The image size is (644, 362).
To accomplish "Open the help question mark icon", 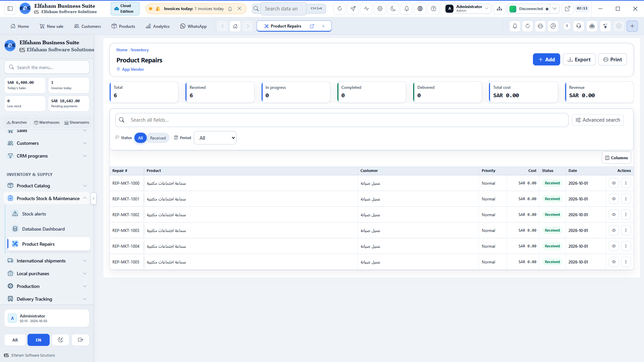I will click(x=433, y=9).
